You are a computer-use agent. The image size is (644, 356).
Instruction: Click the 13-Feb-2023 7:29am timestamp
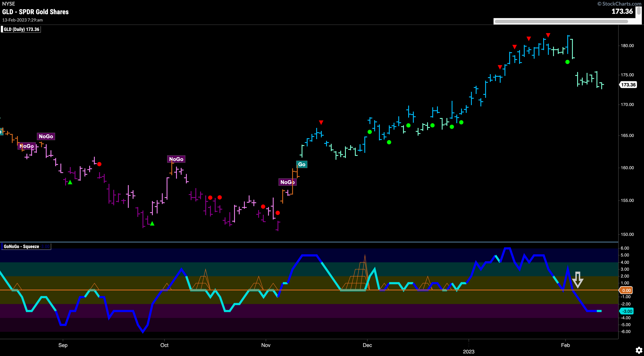coord(23,20)
